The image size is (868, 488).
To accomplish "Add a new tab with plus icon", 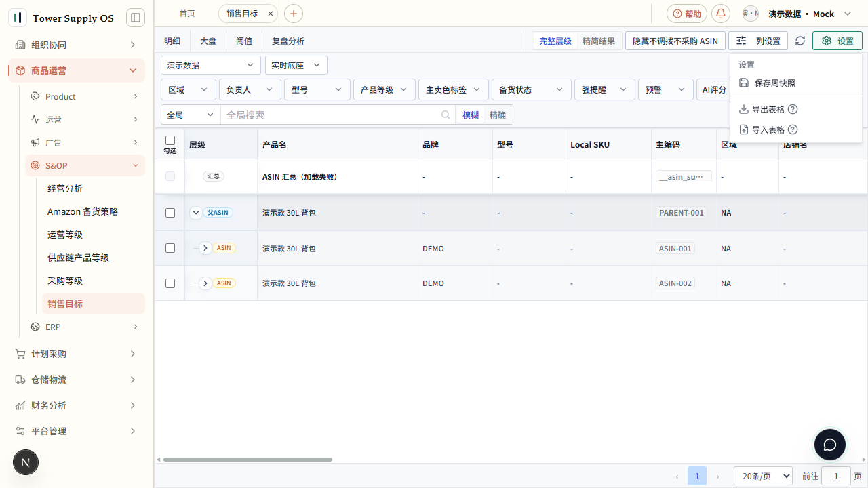I will (294, 14).
